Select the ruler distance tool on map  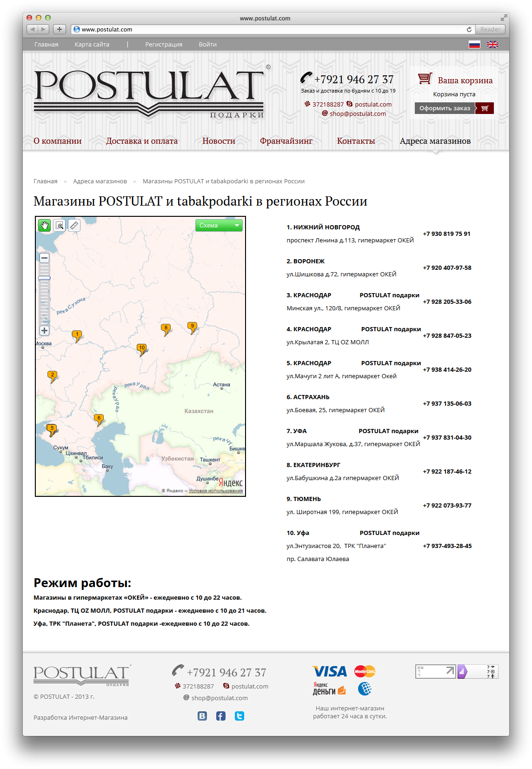coord(74,226)
